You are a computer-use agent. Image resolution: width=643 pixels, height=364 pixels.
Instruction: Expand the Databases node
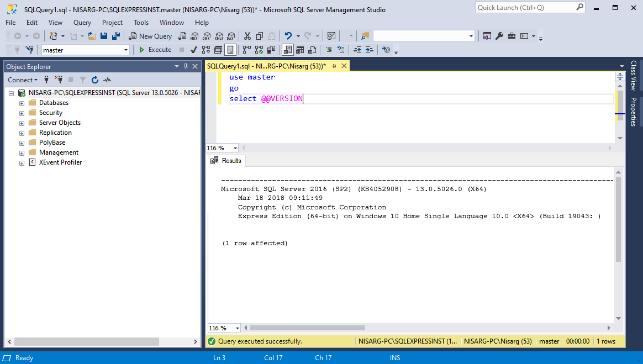(x=21, y=102)
